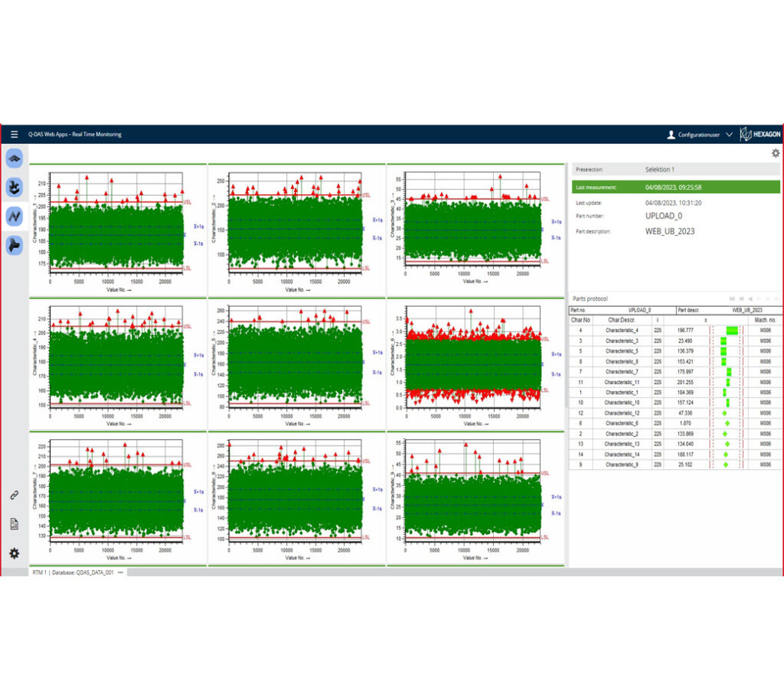Viewport: 784px width, 678px height.
Task: Click the first sidebar module icon
Action: point(14,158)
